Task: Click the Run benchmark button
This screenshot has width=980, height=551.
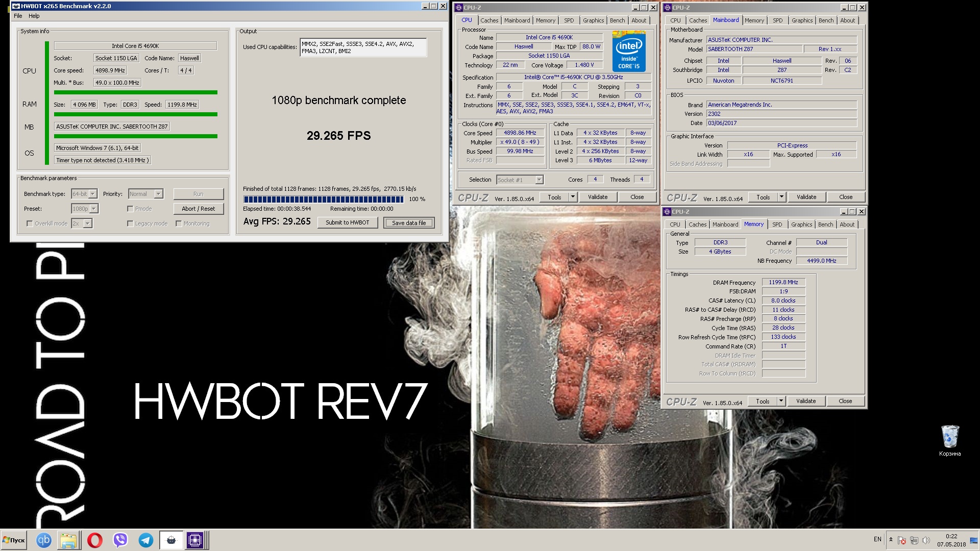Action: tap(199, 194)
